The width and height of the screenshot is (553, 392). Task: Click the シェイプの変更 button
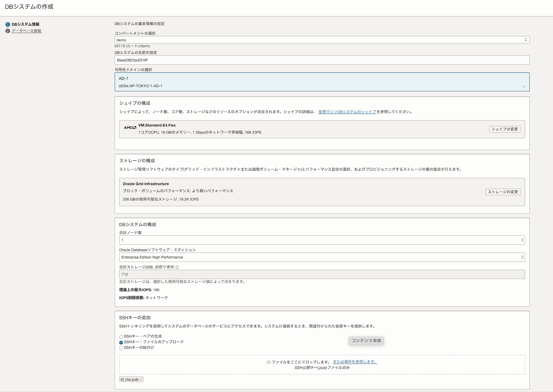[x=505, y=129]
